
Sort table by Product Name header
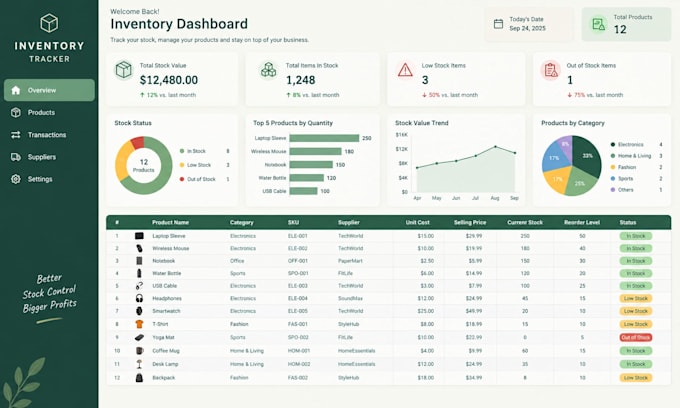(x=170, y=222)
